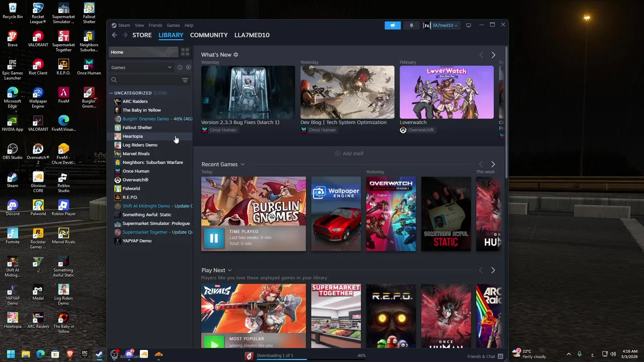Screen dimensions: 644x362
Task: Open Medal desktop shortcut
Action: click(x=38, y=292)
